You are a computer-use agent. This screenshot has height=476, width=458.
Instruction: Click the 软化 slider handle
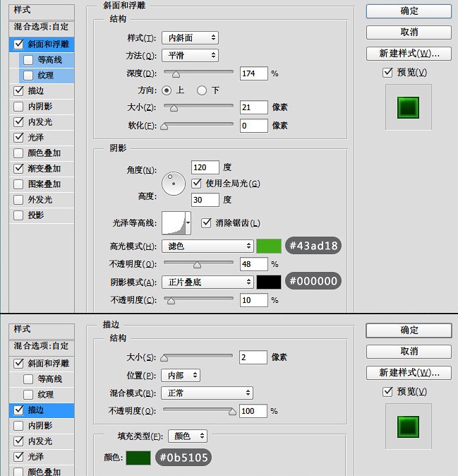[x=164, y=126]
